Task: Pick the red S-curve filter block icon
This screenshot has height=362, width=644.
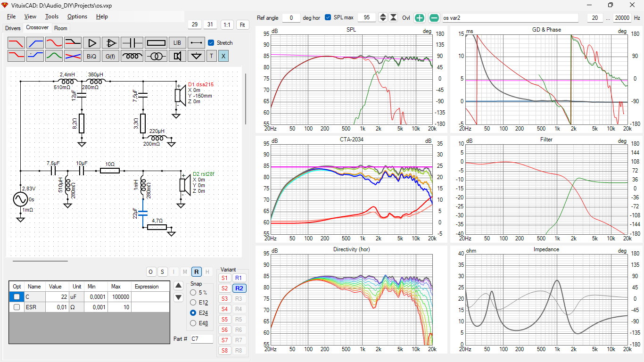Action: tap(54, 43)
